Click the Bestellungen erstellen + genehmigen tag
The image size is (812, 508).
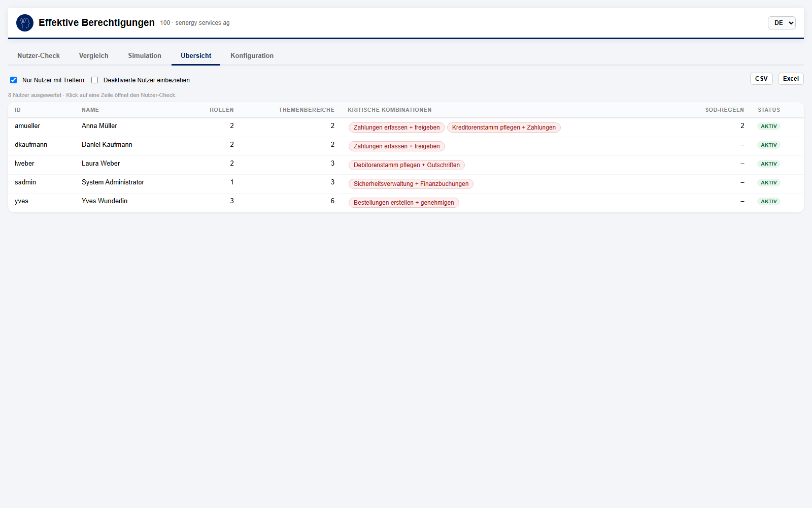coord(404,203)
